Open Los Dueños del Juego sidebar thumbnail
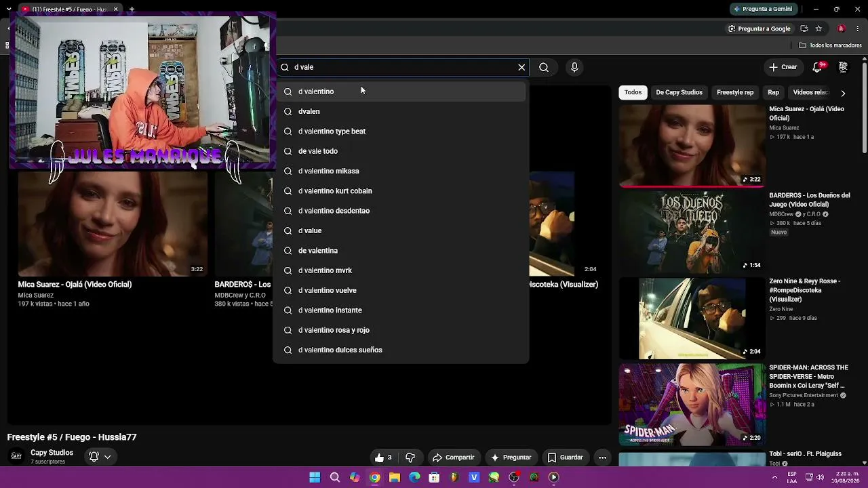Screen dimensions: 868x488 (x=691, y=231)
